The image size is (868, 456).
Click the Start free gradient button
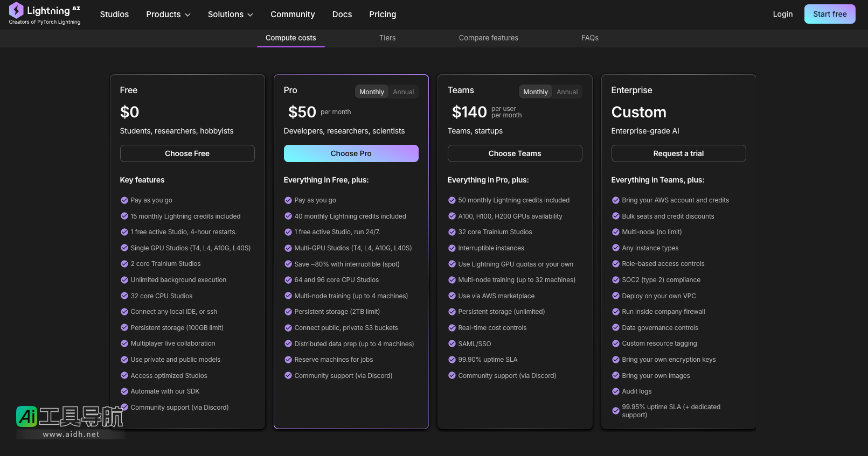pos(829,14)
